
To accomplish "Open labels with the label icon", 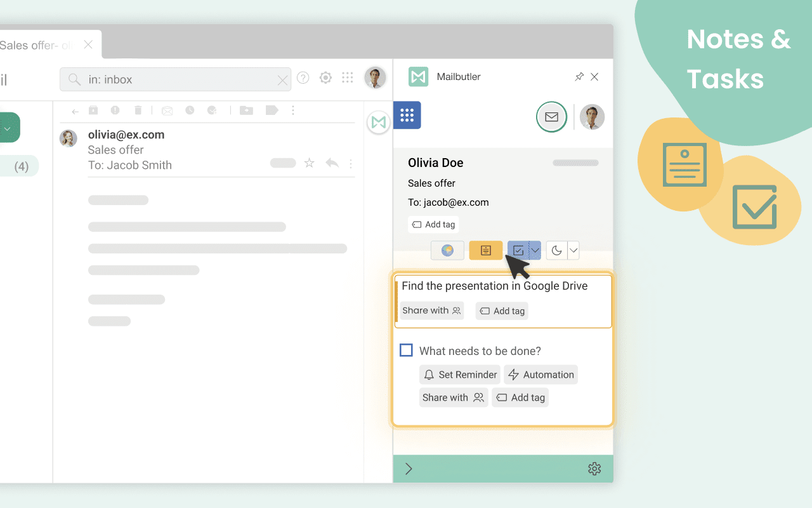I will (x=272, y=110).
